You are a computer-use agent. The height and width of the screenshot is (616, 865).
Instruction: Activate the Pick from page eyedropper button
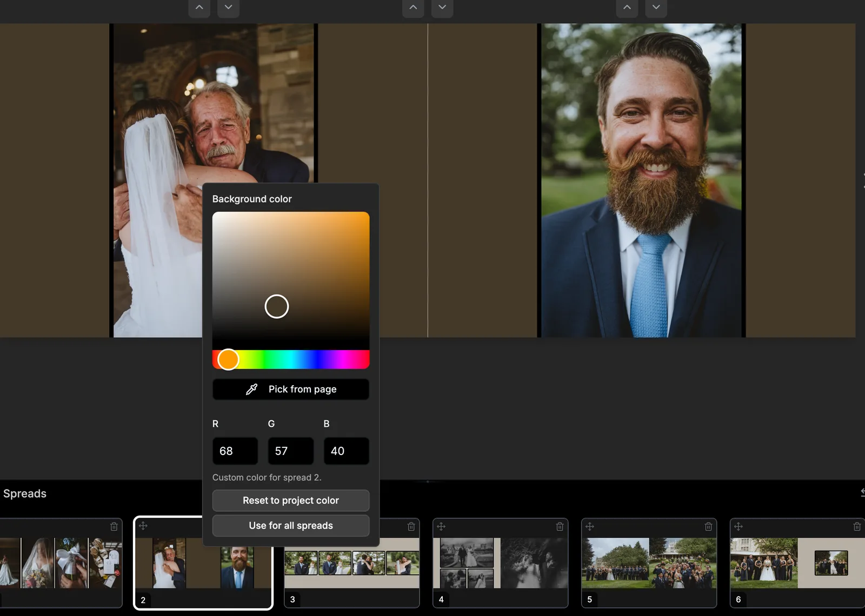pyautogui.click(x=291, y=389)
